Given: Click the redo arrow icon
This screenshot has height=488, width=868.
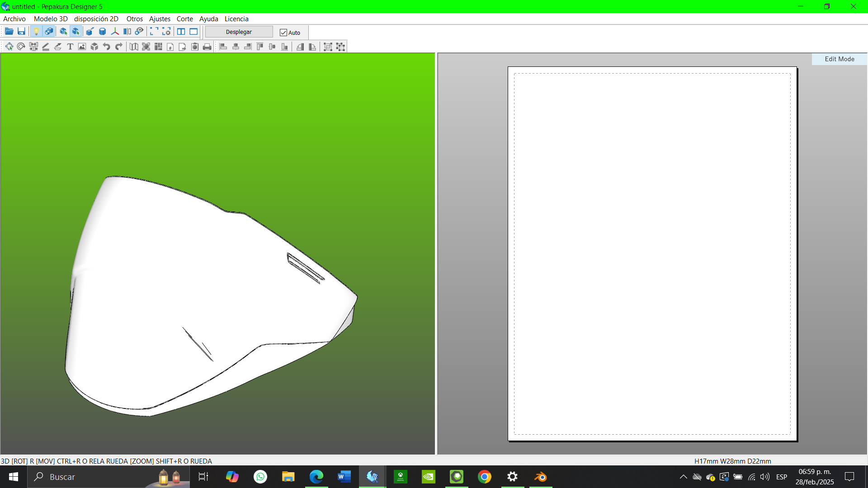Looking at the screenshot, I should click(118, 47).
